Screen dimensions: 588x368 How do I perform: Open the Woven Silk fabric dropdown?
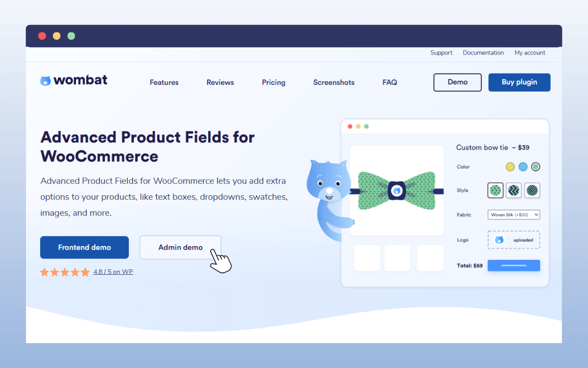[514, 214]
